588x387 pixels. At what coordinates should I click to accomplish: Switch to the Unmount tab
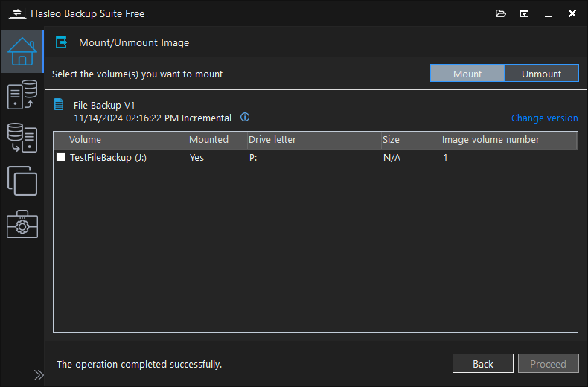tap(542, 74)
